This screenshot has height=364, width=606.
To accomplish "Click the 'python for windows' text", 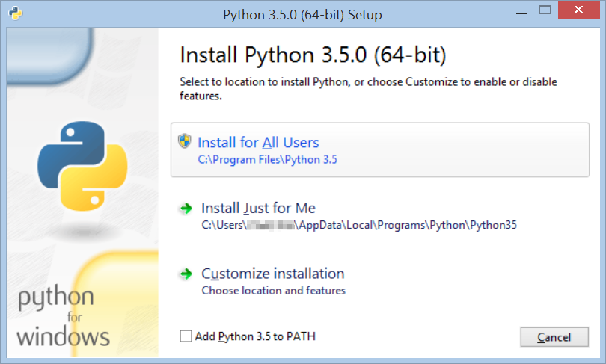I will [63, 318].
